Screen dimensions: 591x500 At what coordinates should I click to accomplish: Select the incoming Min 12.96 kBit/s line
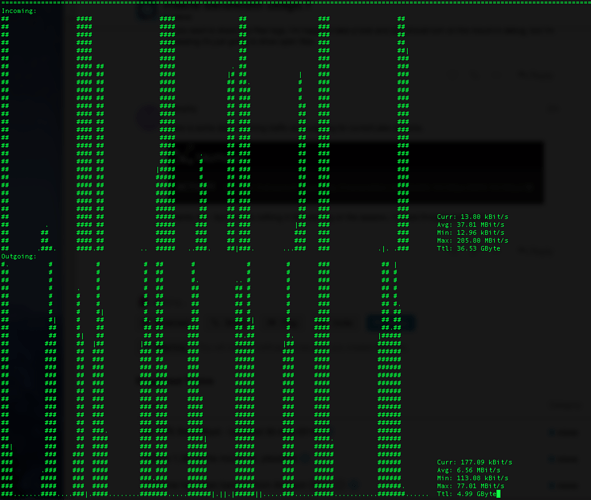[x=470, y=232]
